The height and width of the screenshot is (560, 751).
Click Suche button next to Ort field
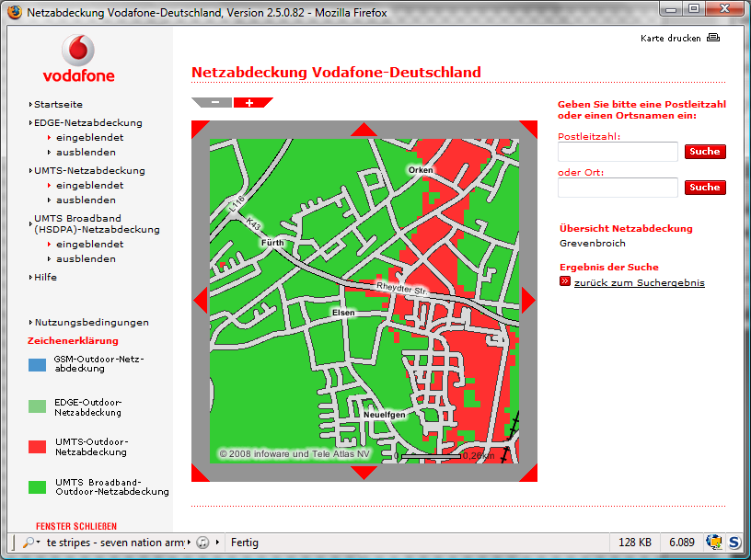[x=705, y=188]
